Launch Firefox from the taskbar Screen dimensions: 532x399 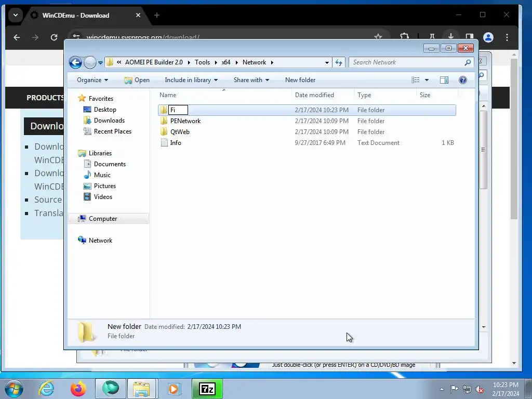[x=78, y=389]
